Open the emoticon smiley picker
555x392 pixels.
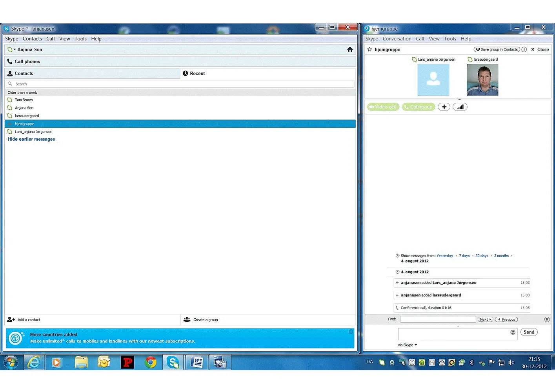tap(513, 332)
